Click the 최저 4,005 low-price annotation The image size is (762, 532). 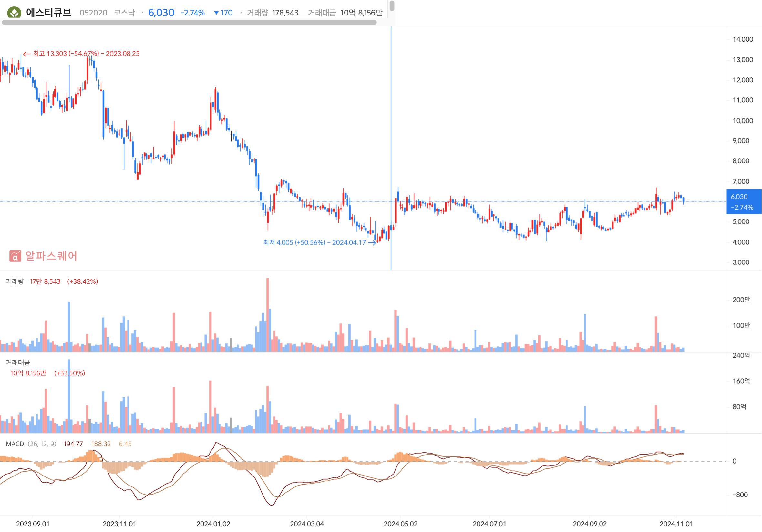point(319,243)
